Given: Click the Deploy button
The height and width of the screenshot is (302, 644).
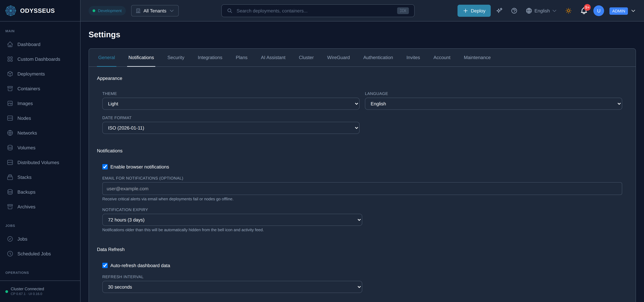Looking at the screenshot, I should 474,11.
